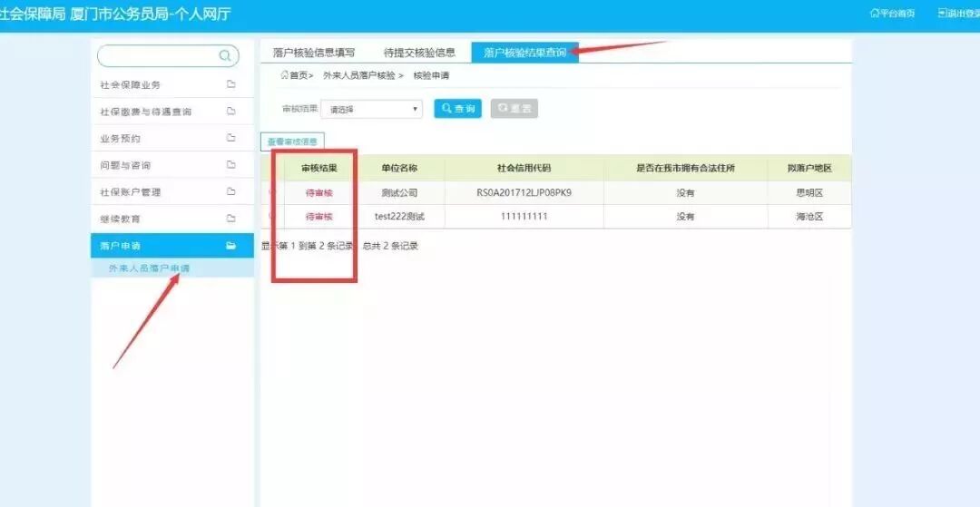Click the blue 查询 button

tap(458, 109)
